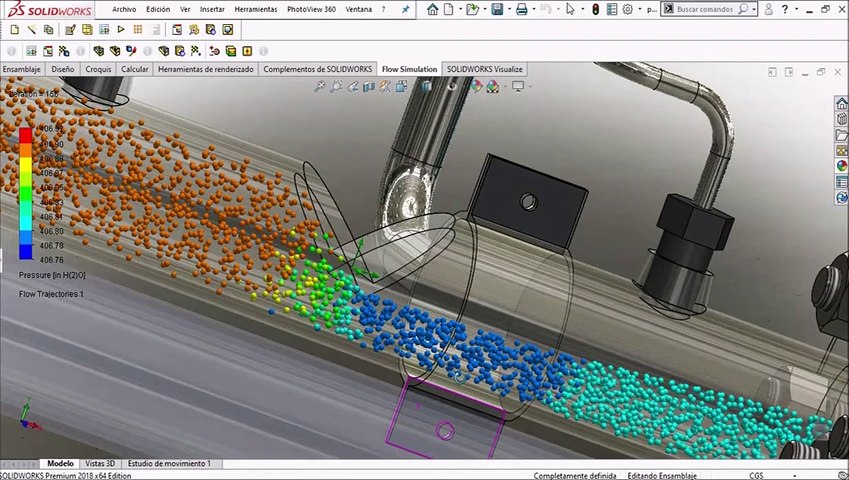Open the Custom Properties icon in task pane
The width and height of the screenshot is (849, 480).
point(841,181)
